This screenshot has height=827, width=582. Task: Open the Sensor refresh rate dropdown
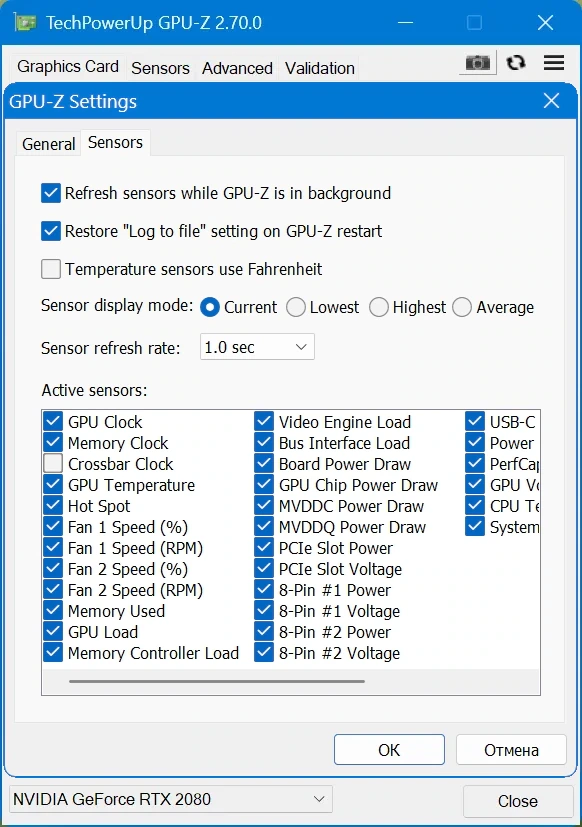pos(257,347)
